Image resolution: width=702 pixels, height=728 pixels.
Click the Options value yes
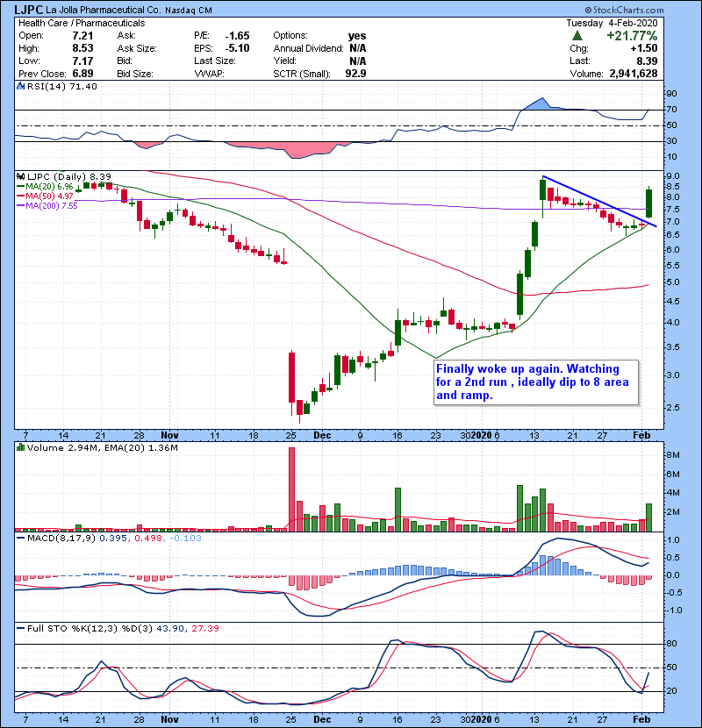(x=357, y=36)
